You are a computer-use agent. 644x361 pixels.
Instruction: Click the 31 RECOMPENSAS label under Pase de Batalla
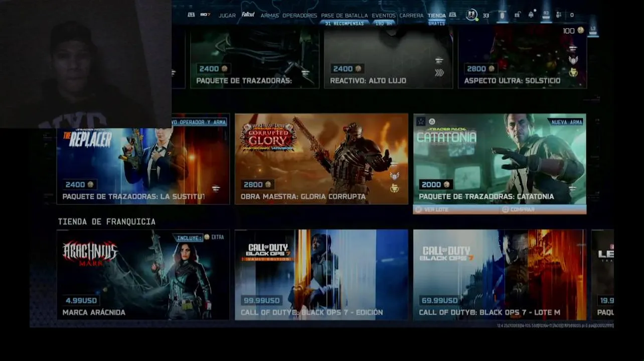coord(344,24)
